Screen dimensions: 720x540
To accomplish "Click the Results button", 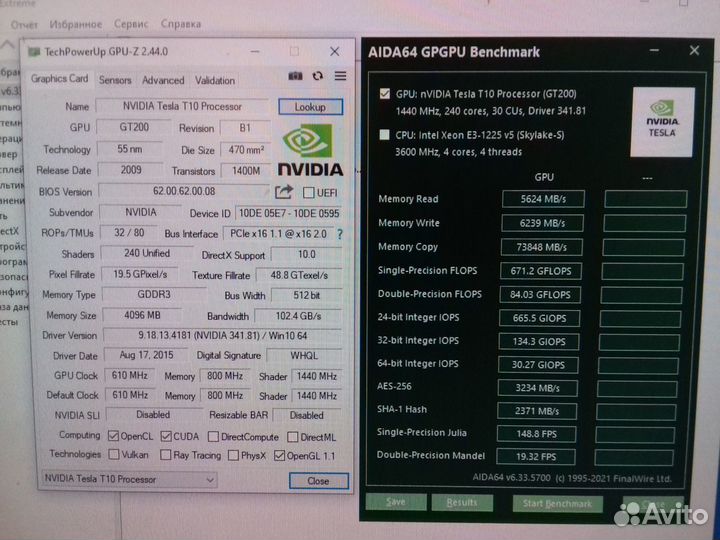I will (x=462, y=503).
